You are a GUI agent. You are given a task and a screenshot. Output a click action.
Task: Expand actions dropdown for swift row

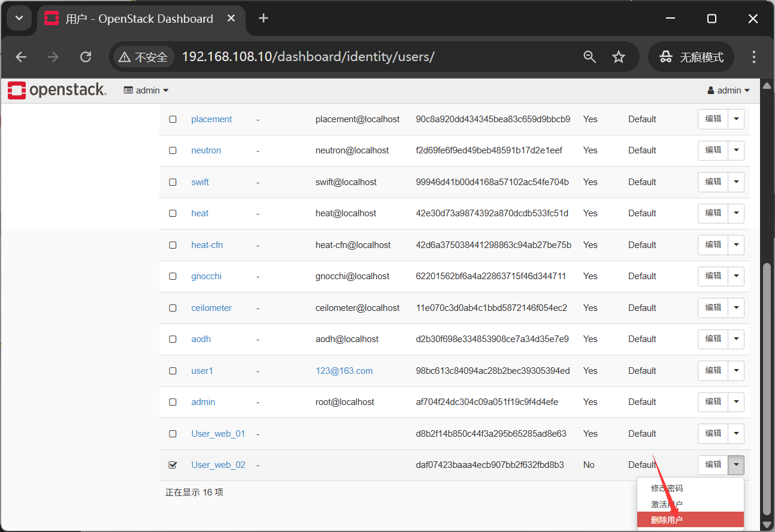click(x=736, y=182)
